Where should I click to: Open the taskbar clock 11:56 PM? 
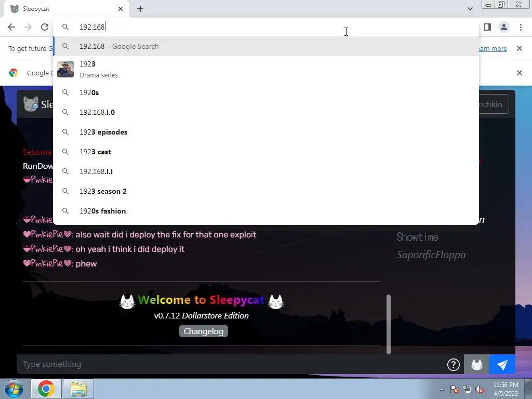pyautogui.click(x=506, y=389)
